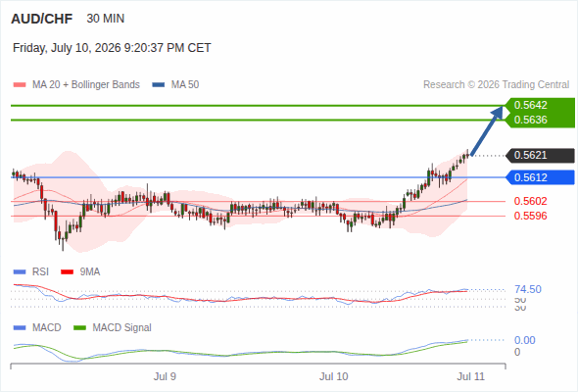578x392 pixels.
Task: Click the Jul 10 date axis marker
Action: 334,376
